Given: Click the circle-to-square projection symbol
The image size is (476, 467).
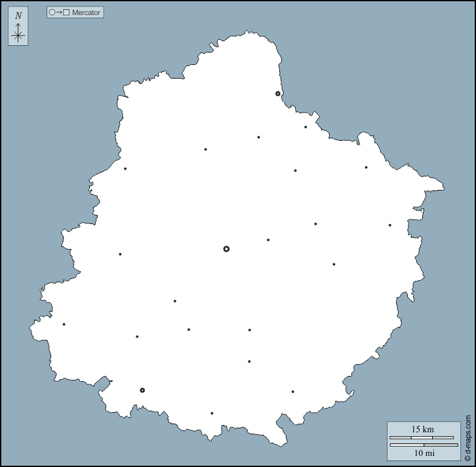Looking at the screenshot, I should [x=59, y=12].
